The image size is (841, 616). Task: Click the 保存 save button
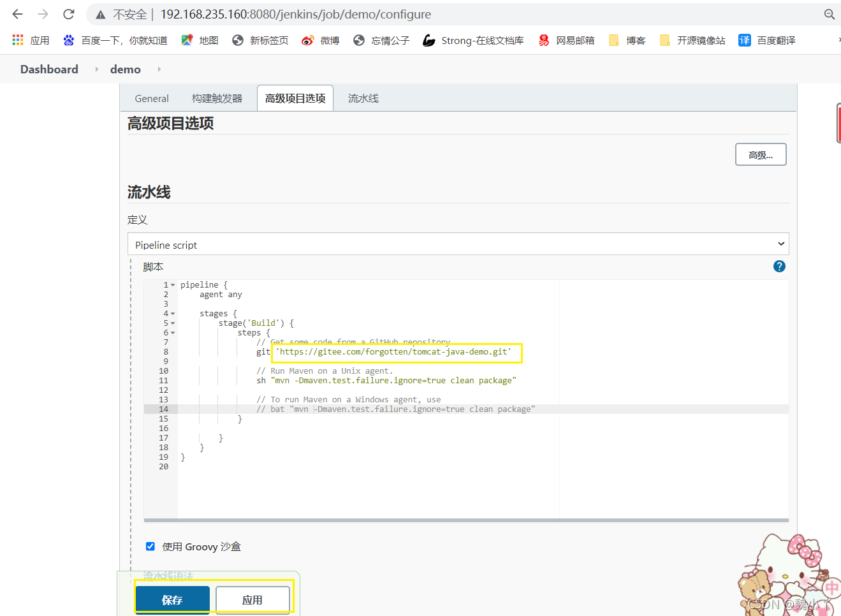point(172,600)
